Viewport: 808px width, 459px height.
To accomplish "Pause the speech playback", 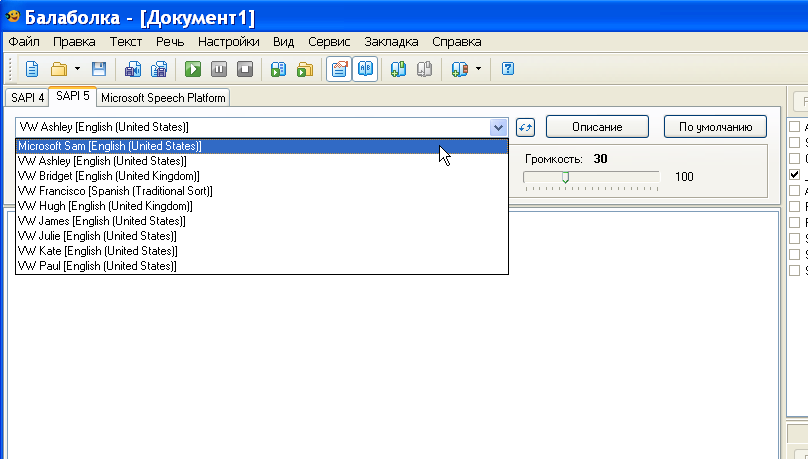I will (x=219, y=69).
